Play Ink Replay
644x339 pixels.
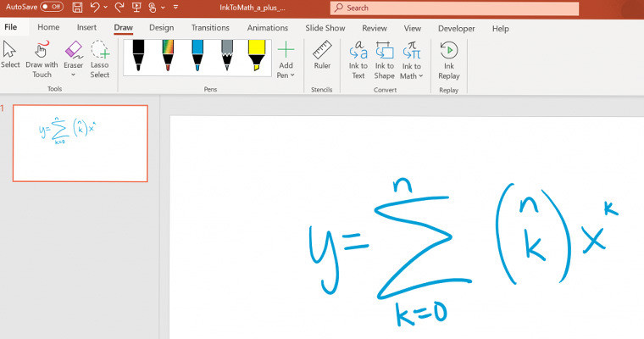(x=449, y=60)
